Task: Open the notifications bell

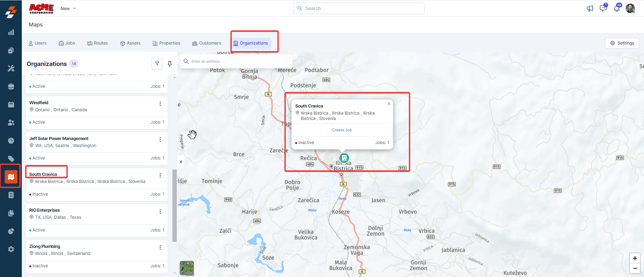Action: [616, 8]
